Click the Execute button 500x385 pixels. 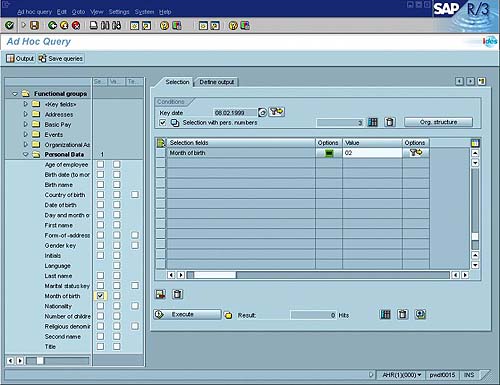pyautogui.click(x=187, y=314)
